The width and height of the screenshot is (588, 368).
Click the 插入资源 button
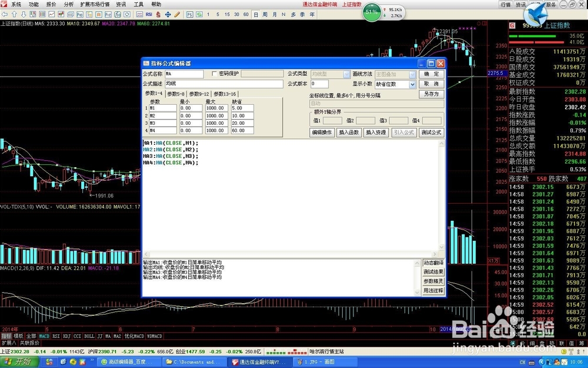pyautogui.click(x=376, y=132)
